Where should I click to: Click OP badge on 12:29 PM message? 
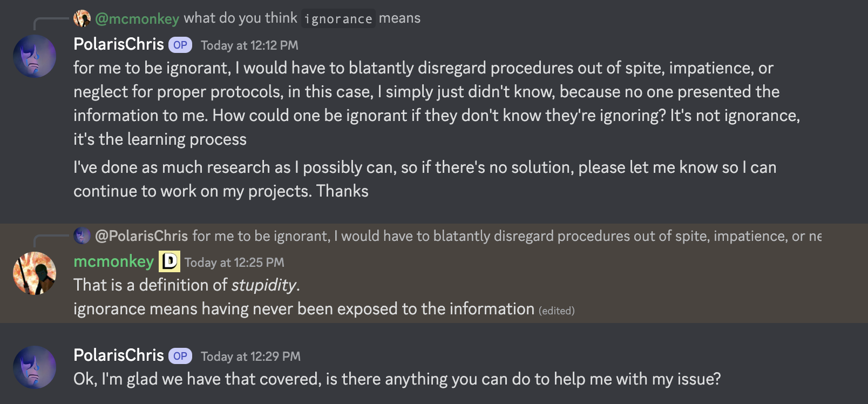pyautogui.click(x=180, y=356)
